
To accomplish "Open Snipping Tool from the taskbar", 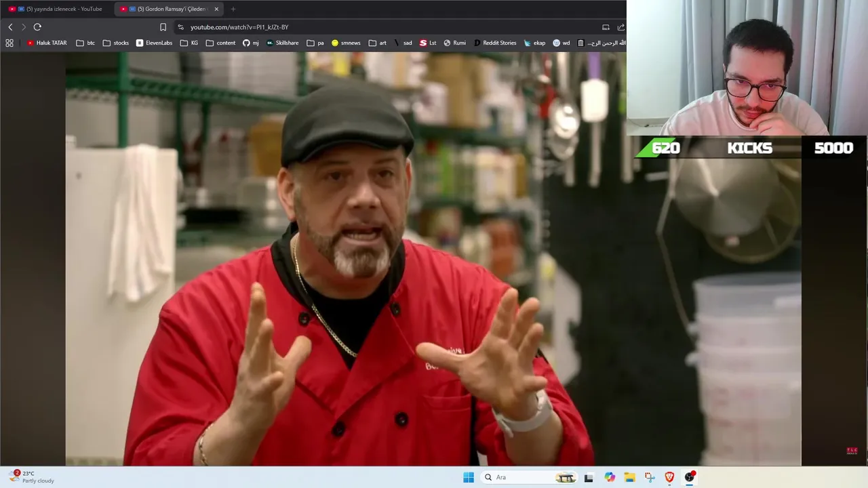I will coord(650,477).
